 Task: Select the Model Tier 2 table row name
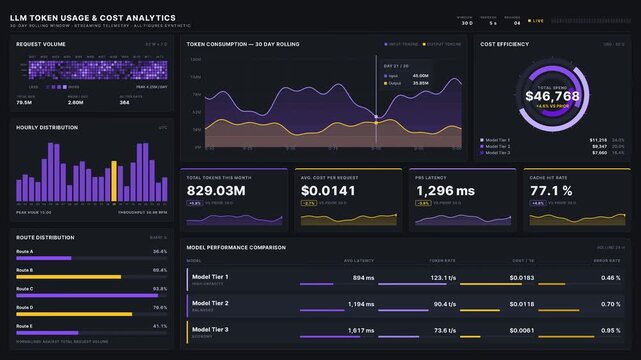(x=210, y=303)
